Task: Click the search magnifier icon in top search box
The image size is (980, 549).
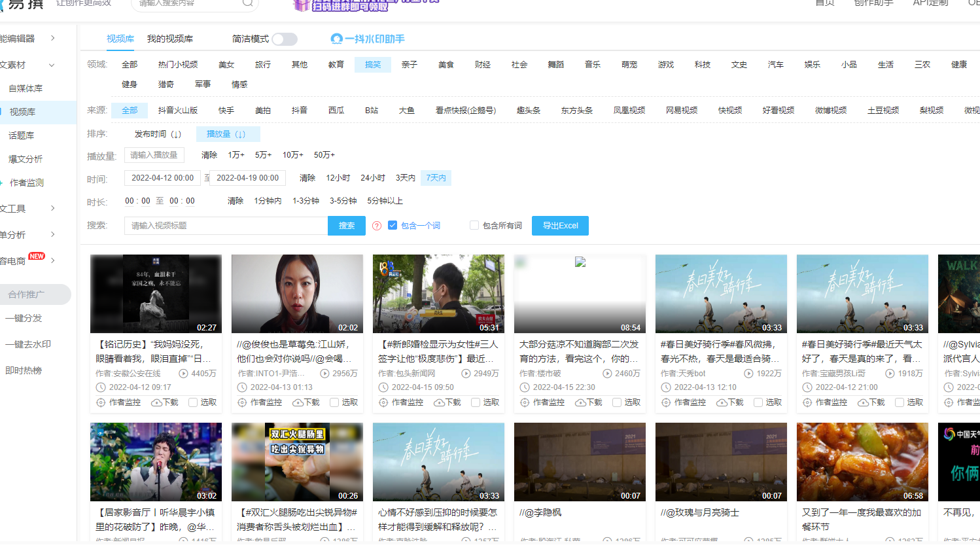Action: click(x=247, y=3)
